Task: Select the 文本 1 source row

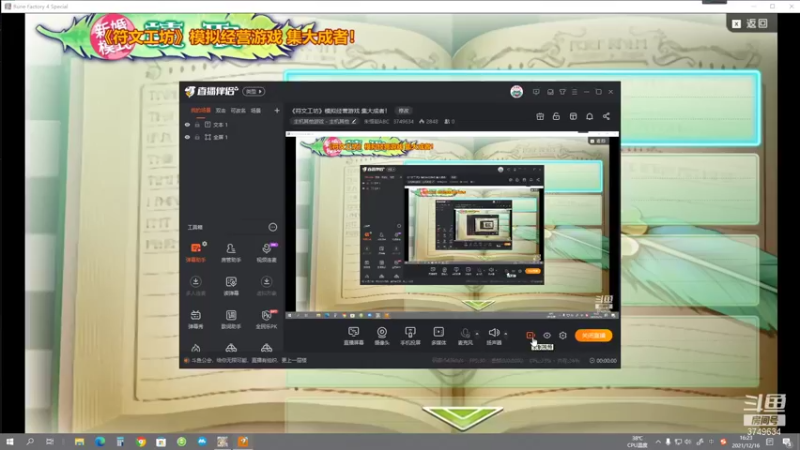Action: pos(233,124)
